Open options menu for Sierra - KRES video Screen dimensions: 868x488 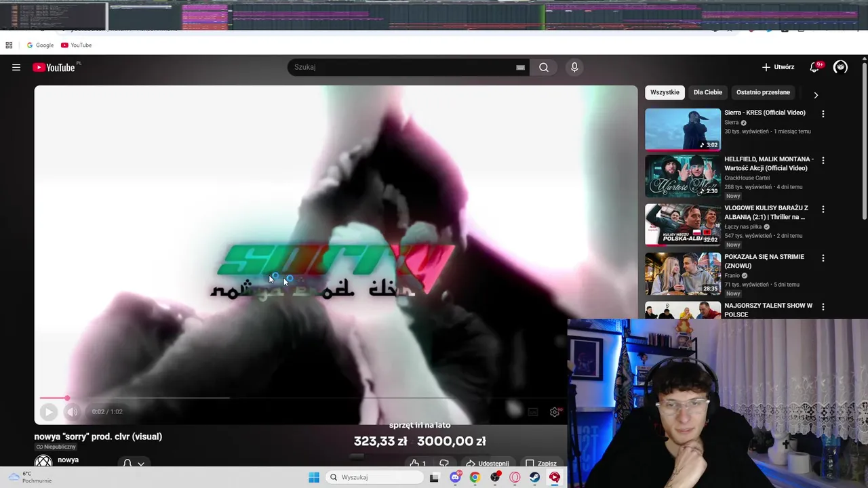pos(823,114)
